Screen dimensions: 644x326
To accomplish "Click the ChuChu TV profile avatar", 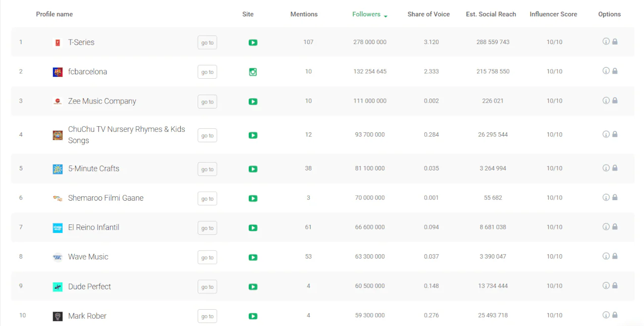I will pos(57,135).
